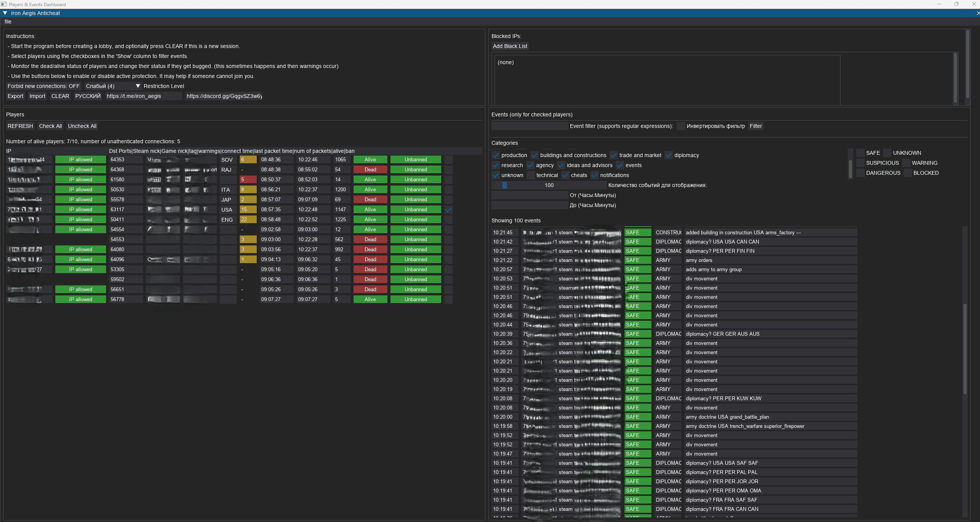Click the SAFE badge of 10:21:45 event
The image size is (980, 522).
[x=637, y=232]
